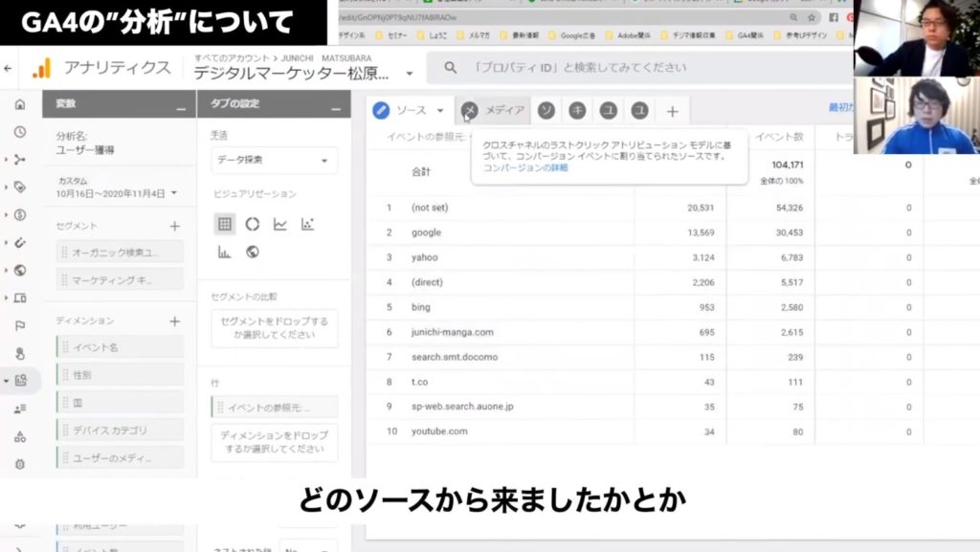Viewport: 980px width, 552px height.
Task: Switch to the メディア tab
Action: pos(494,111)
